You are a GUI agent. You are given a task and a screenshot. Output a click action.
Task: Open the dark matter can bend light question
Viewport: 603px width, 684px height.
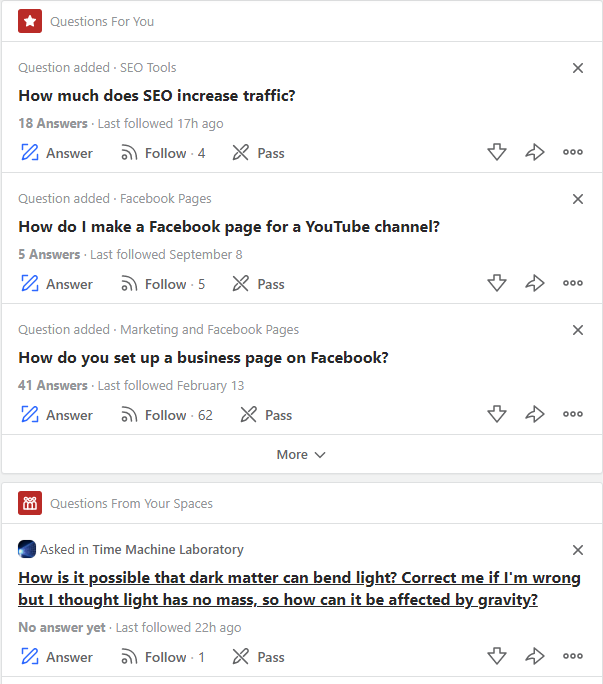coord(299,588)
